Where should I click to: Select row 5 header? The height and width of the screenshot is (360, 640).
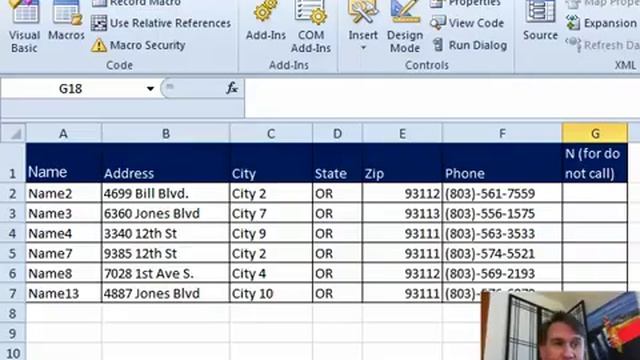pos(13,253)
